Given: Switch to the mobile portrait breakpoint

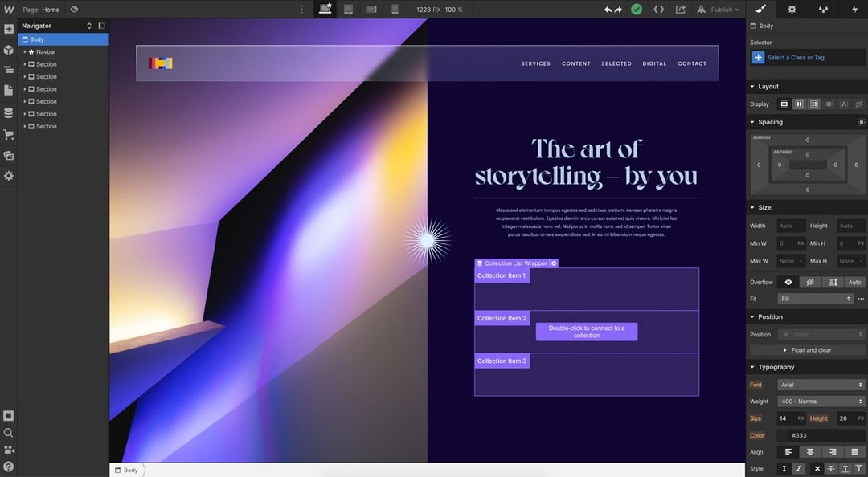Looking at the screenshot, I should pyautogui.click(x=394, y=9).
